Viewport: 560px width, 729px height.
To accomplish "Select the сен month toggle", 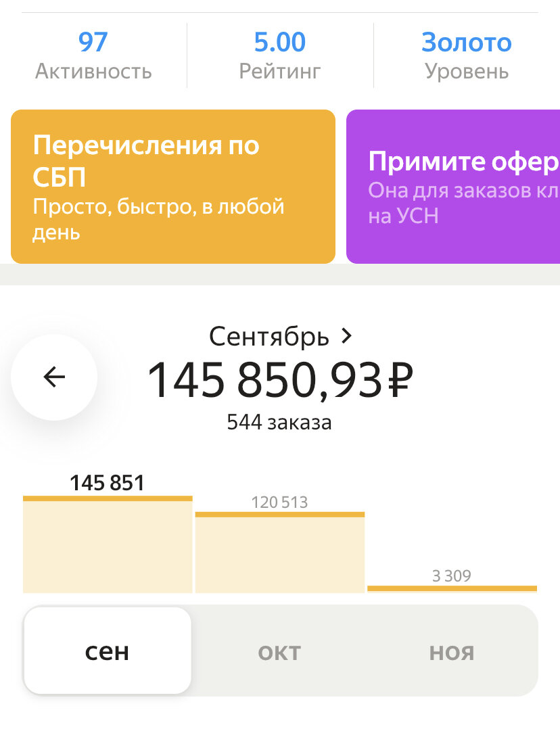I will coord(107,650).
